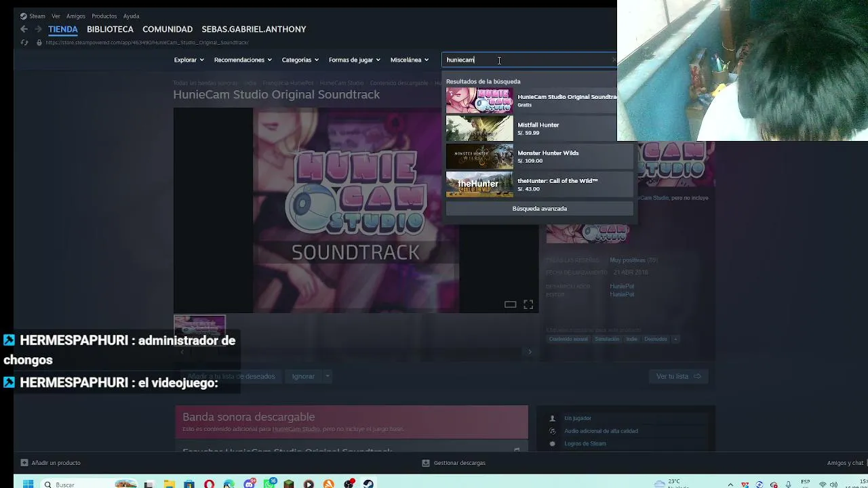
Task: Go forward with the Steam forward arrow
Action: coord(38,29)
